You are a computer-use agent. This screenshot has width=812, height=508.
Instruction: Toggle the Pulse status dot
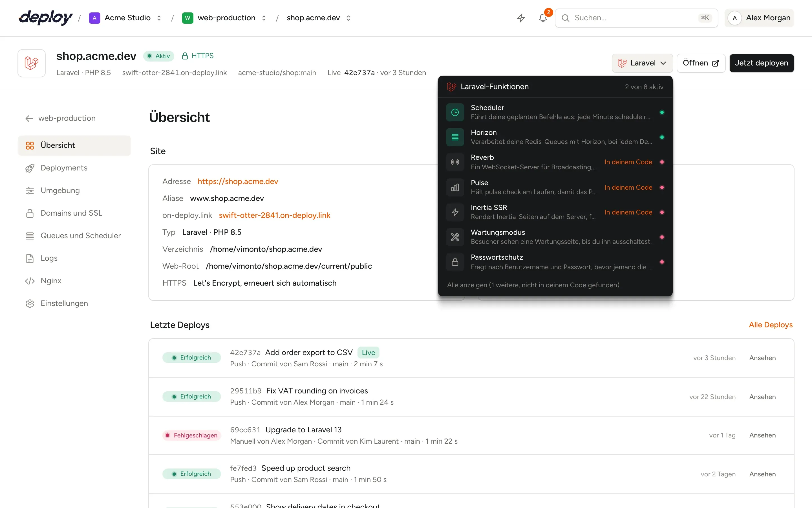[x=662, y=187]
